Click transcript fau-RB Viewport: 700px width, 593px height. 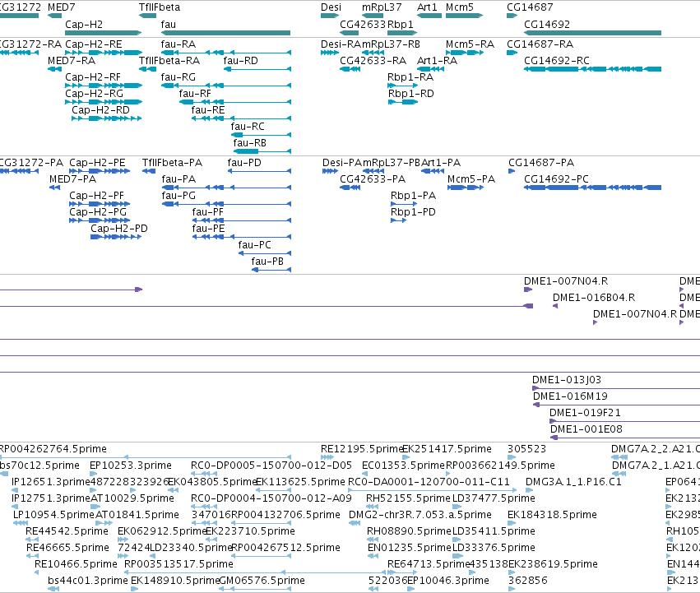[262, 151]
